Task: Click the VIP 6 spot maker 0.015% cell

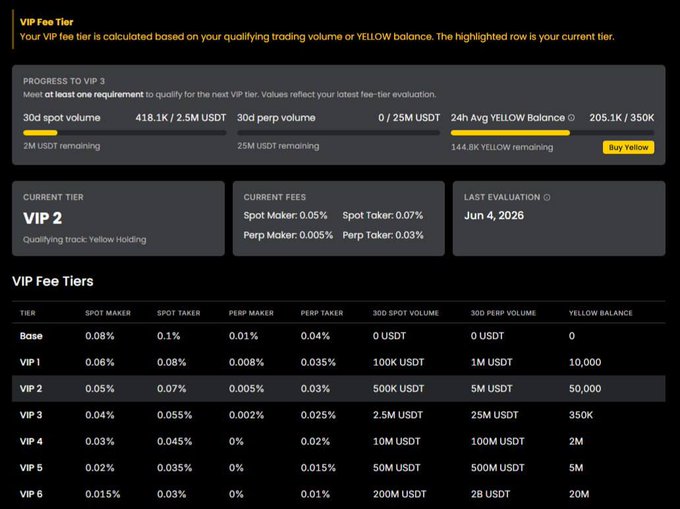Action: pos(102,494)
